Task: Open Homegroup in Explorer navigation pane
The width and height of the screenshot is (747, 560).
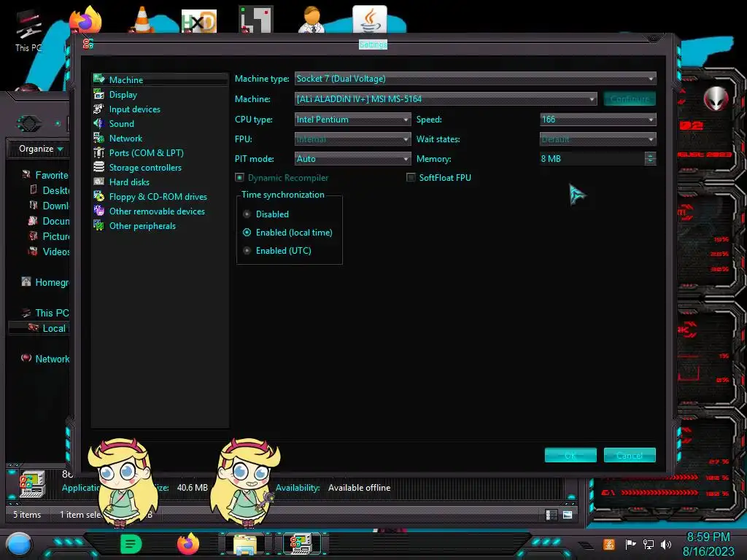Action: point(45,282)
